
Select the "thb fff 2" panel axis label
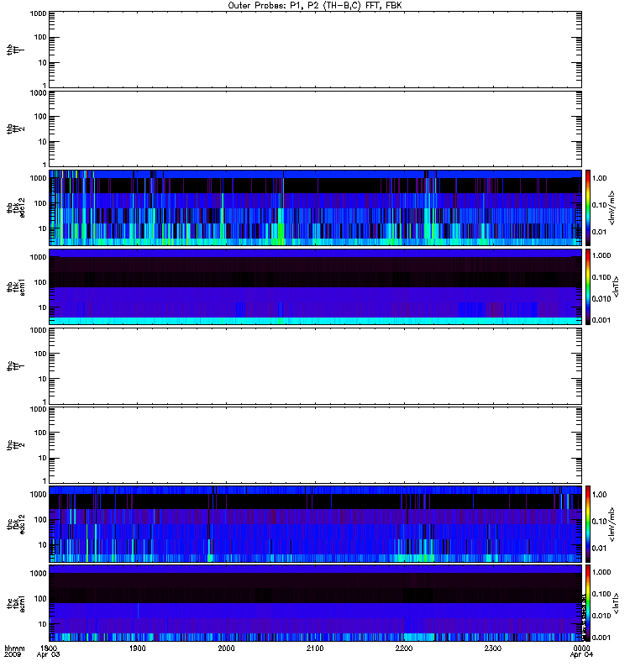(16, 129)
